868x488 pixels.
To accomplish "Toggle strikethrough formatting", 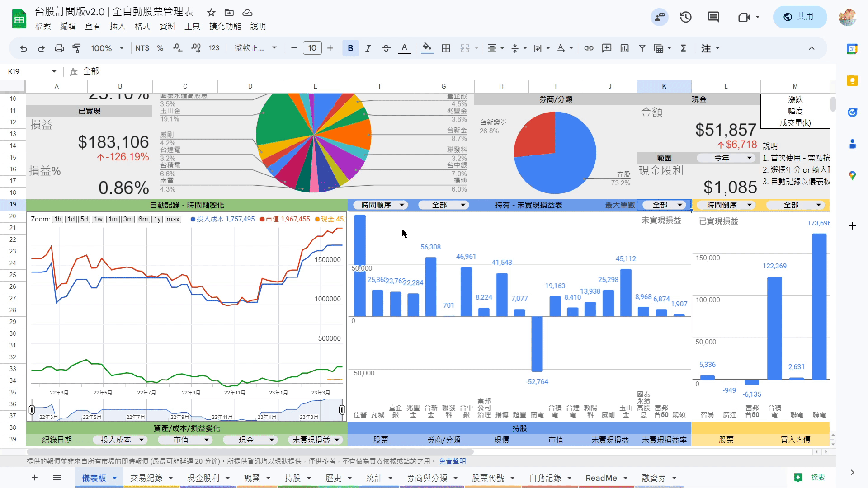I will pos(386,48).
